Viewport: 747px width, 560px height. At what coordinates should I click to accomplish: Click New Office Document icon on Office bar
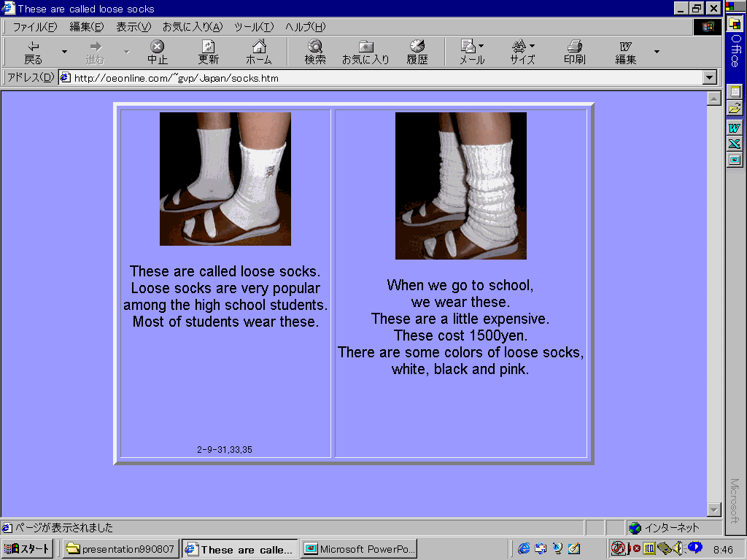pos(735,91)
